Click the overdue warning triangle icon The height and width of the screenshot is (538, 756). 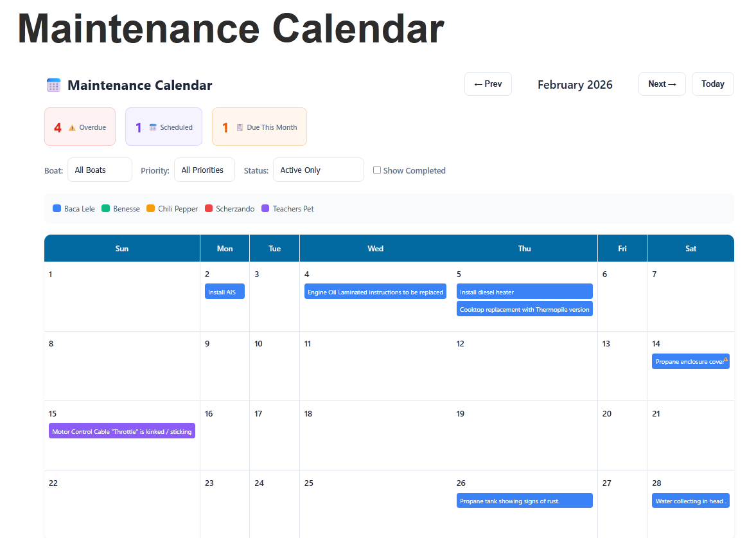[72, 128]
